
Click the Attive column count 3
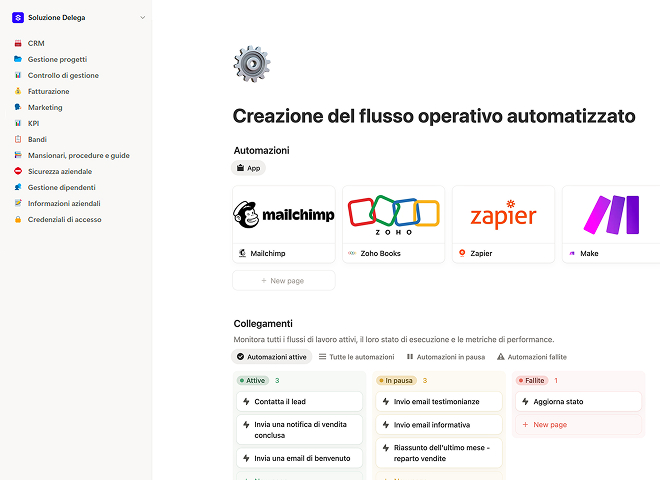[277, 380]
